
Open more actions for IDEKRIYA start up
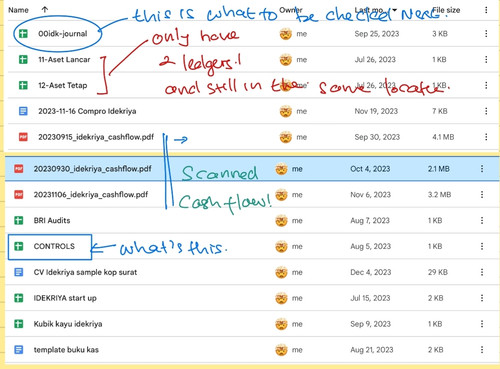click(482, 298)
